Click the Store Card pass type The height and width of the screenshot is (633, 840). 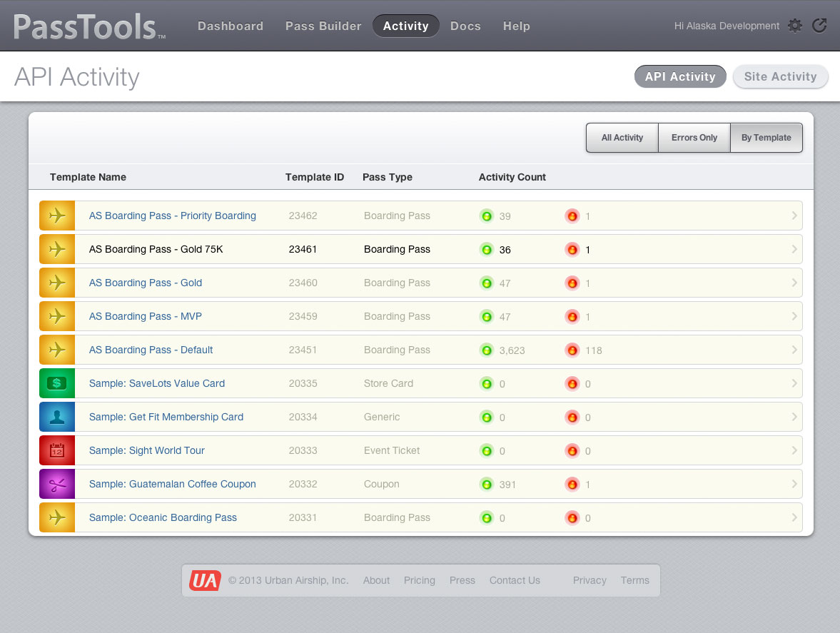click(x=388, y=383)
